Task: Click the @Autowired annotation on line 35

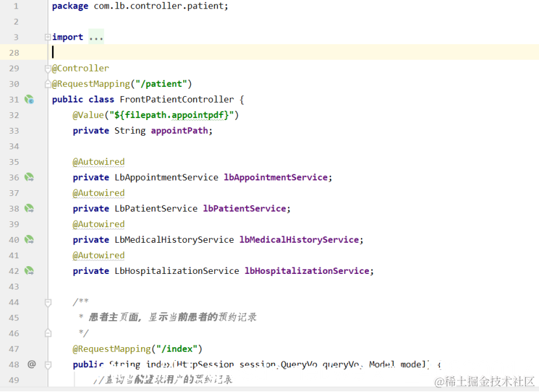Action: [99, 162]
